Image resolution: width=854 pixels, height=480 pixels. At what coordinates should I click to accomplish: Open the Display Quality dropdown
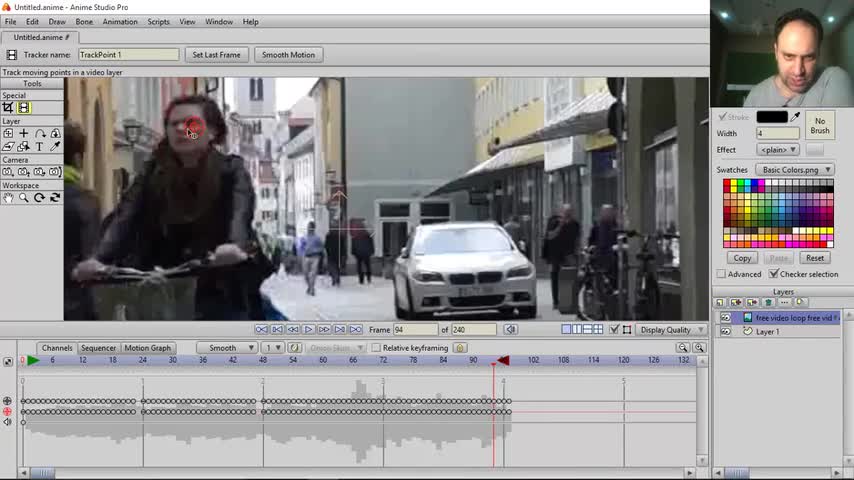[x=671, y=330]
